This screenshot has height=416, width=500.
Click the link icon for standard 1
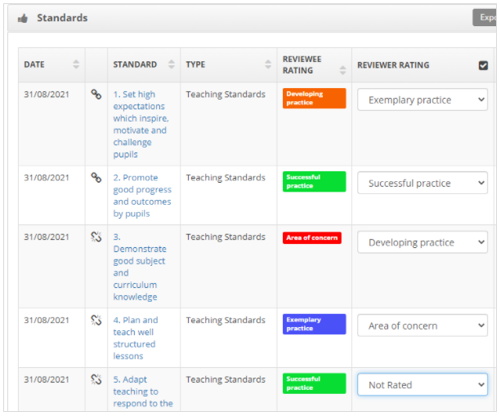pyautogui.click(x=96, y=94)
